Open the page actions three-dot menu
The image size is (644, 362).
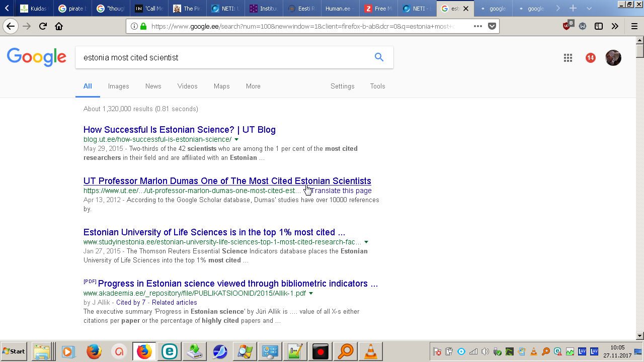[477, 26]
